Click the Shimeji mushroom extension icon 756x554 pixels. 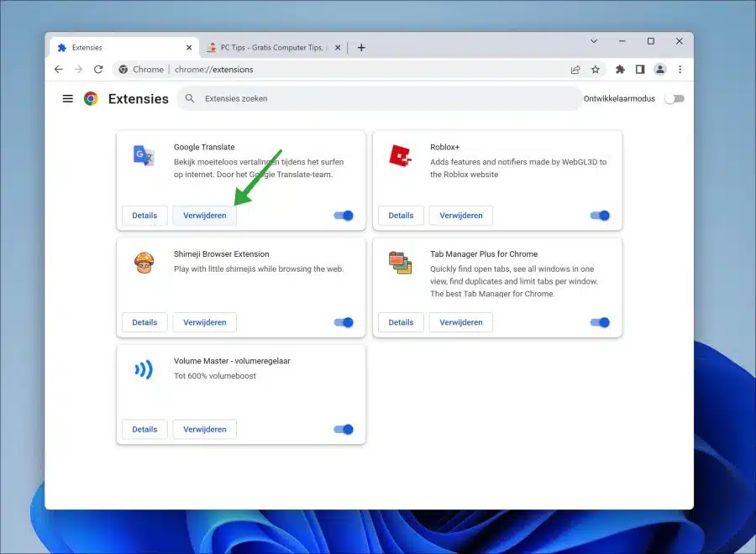coord(144,263)
